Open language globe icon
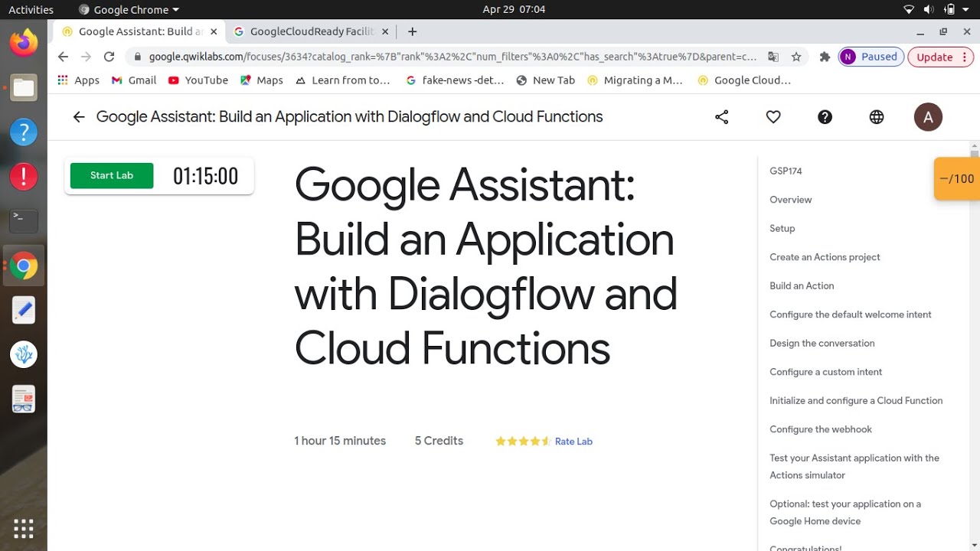The image size is (980, 551). [x=877, y=117]
